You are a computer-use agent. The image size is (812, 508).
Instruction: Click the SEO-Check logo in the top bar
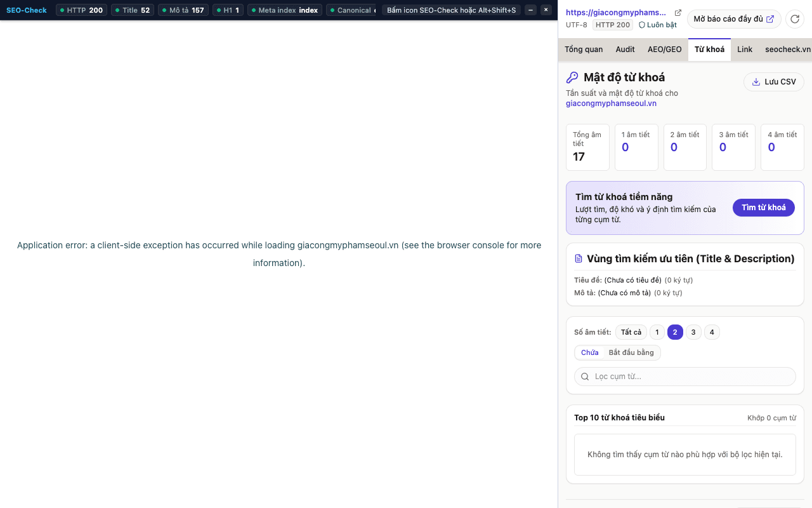coord(27,10)
